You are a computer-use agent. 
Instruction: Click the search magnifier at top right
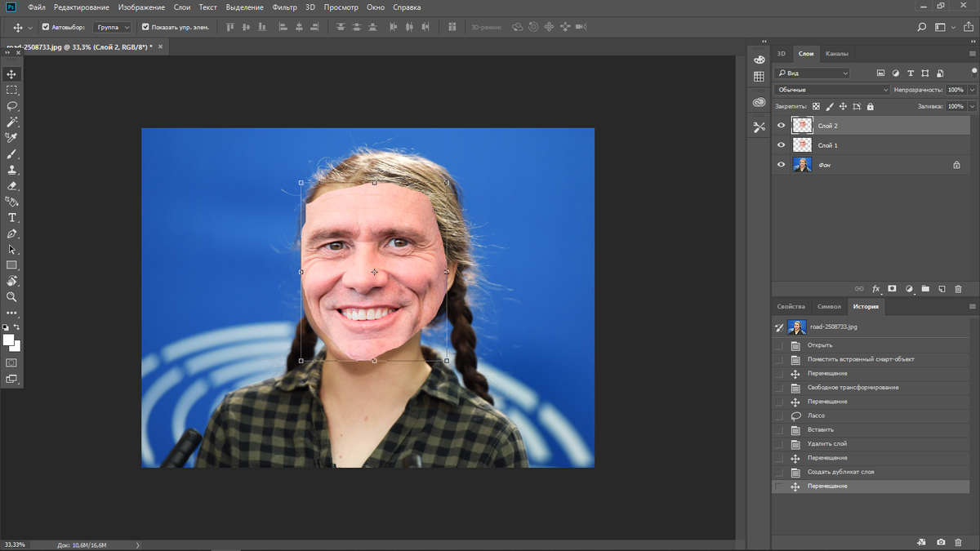pos(922,27)
